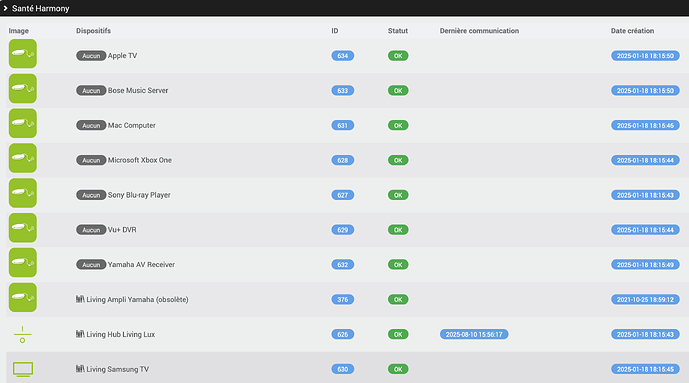Open the Yamaha AV Receiver device link

pos(141,264)
